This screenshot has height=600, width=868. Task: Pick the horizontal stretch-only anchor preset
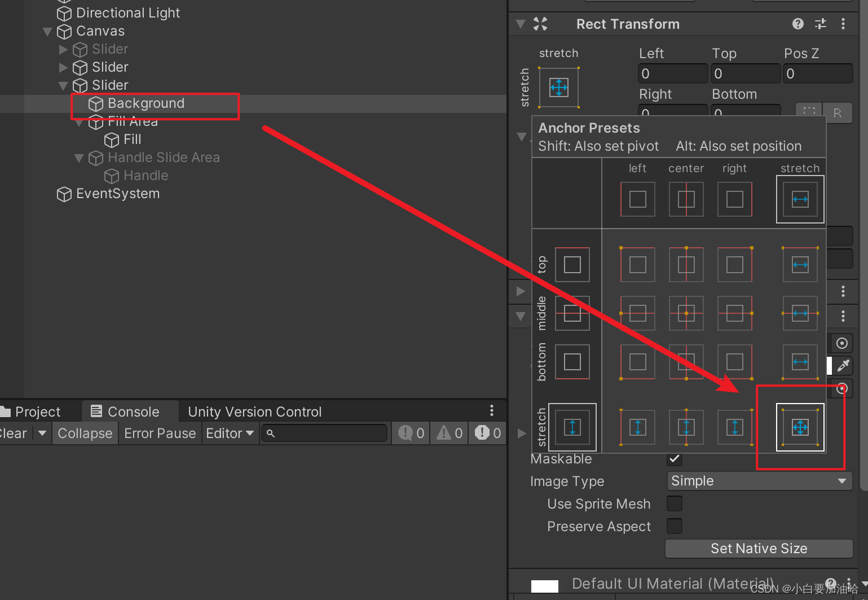[x=800, y=199]
